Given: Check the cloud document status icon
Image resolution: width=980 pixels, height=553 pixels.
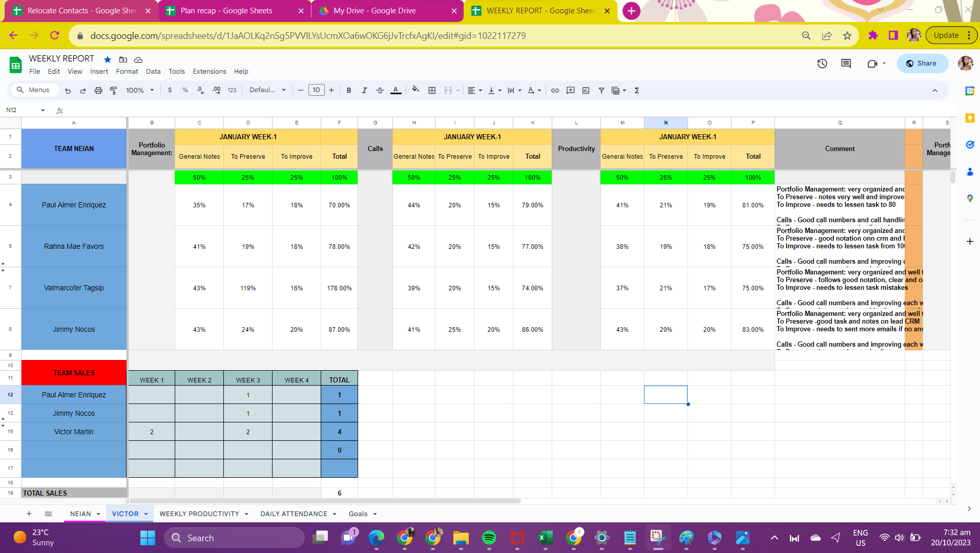Looking at the screenshot, I should 138,59.
